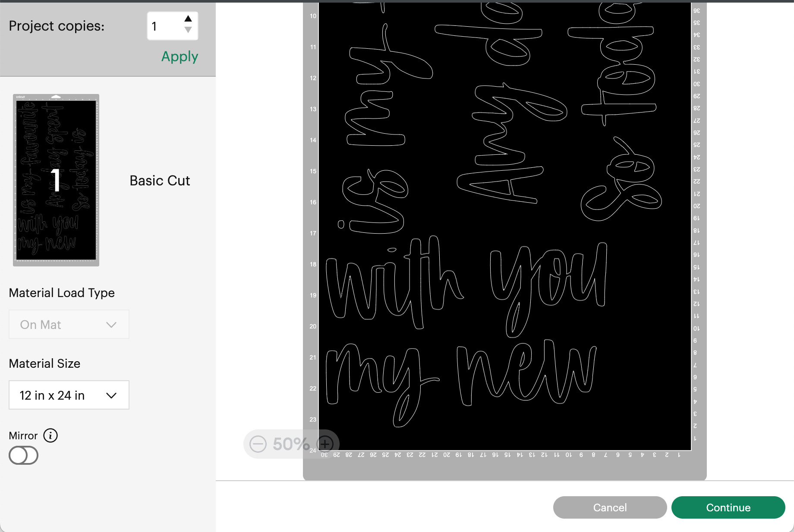This screenshot has width=794, height=532.
Task: Select the 'my new' cut shape on mat
Action: (x=461, y=383)
